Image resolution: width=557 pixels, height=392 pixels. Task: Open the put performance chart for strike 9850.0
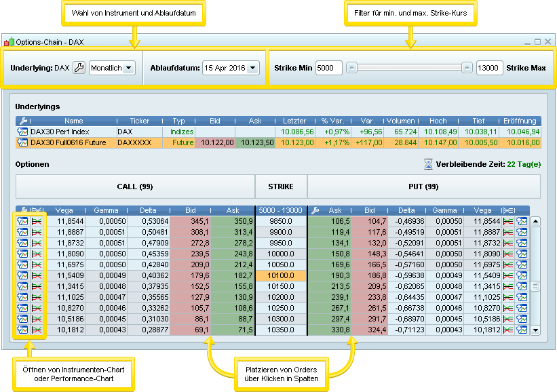[x=508, y=221]
